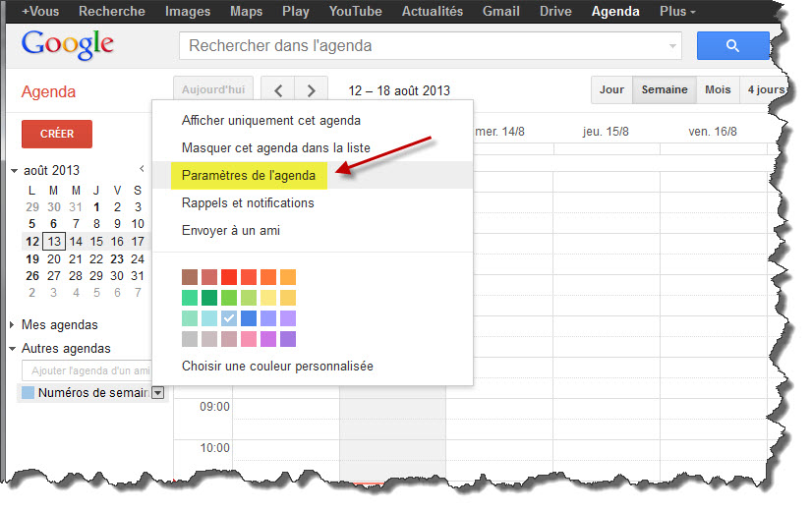812x511 pixels.
Task: Switch to Mois view
Action: (x=718, y=89)
